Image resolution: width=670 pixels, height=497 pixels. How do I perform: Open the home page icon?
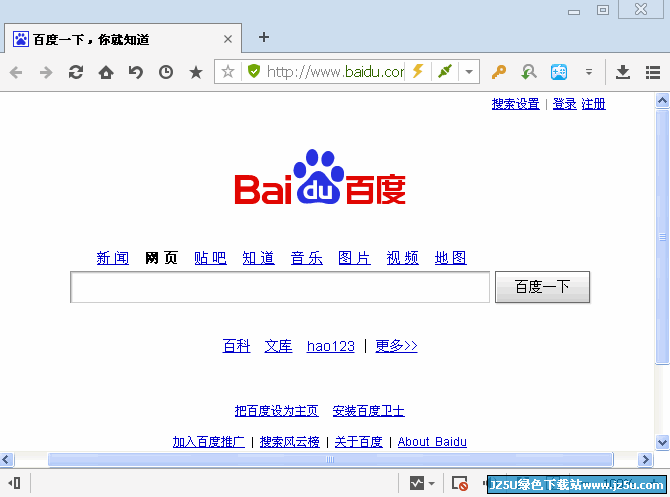(106, 72)
